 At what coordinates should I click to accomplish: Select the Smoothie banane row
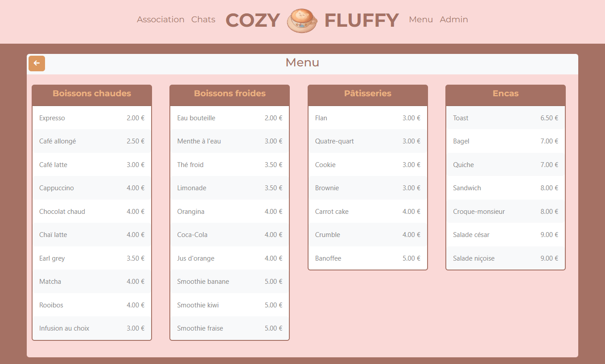tap(230, 282)
